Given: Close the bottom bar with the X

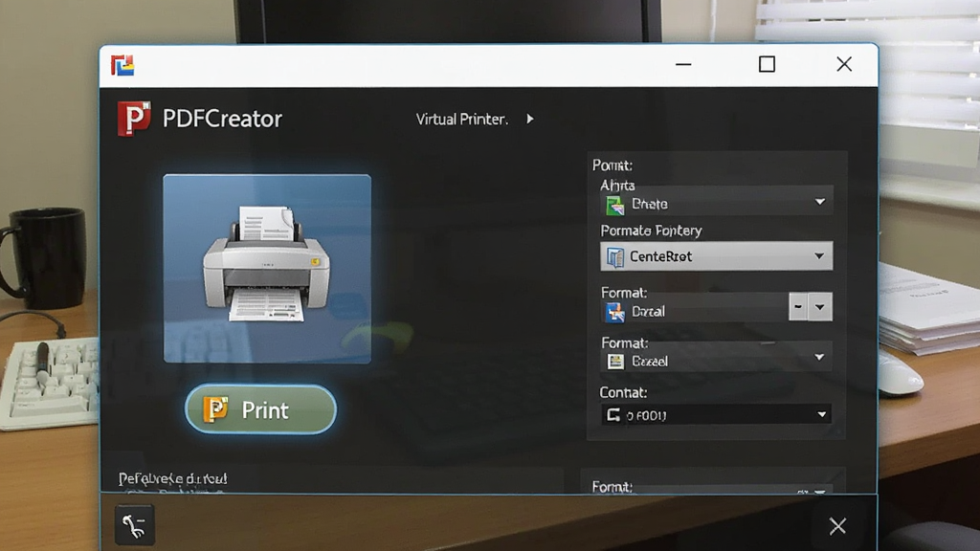Looking at the screenshot, I should (x=837, y=526).
